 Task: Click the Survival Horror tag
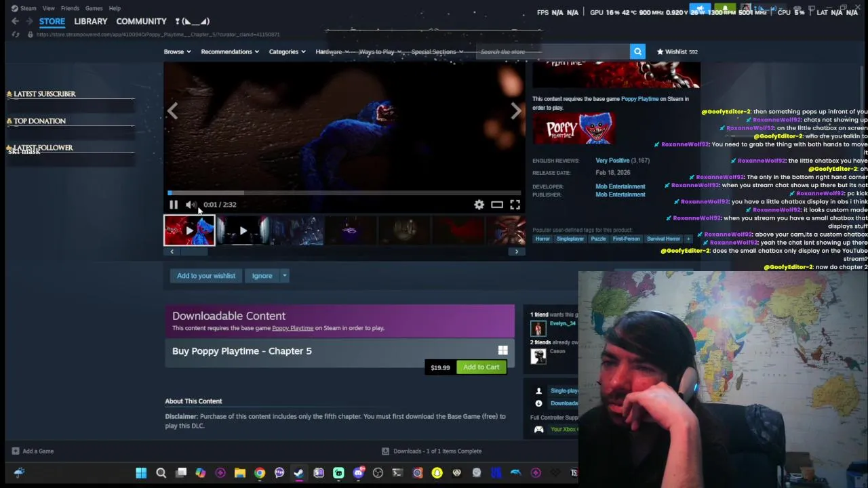[663, 239]
